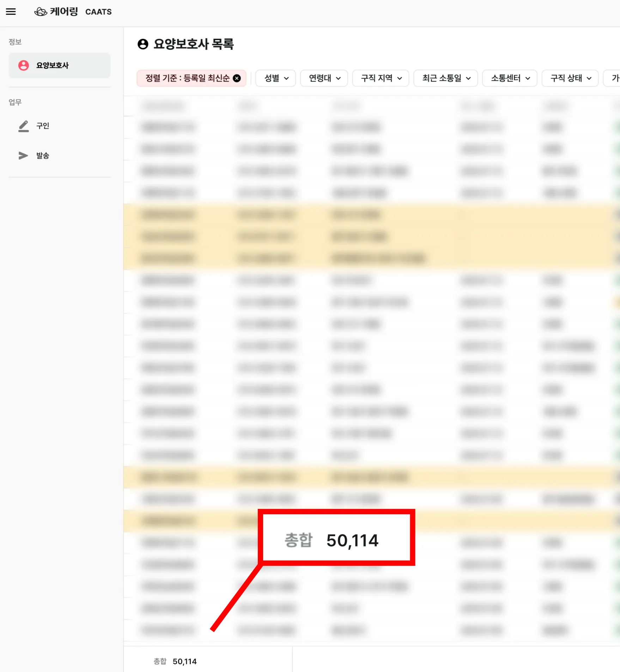Click the pencil icon beside 구인

[24, 126]
